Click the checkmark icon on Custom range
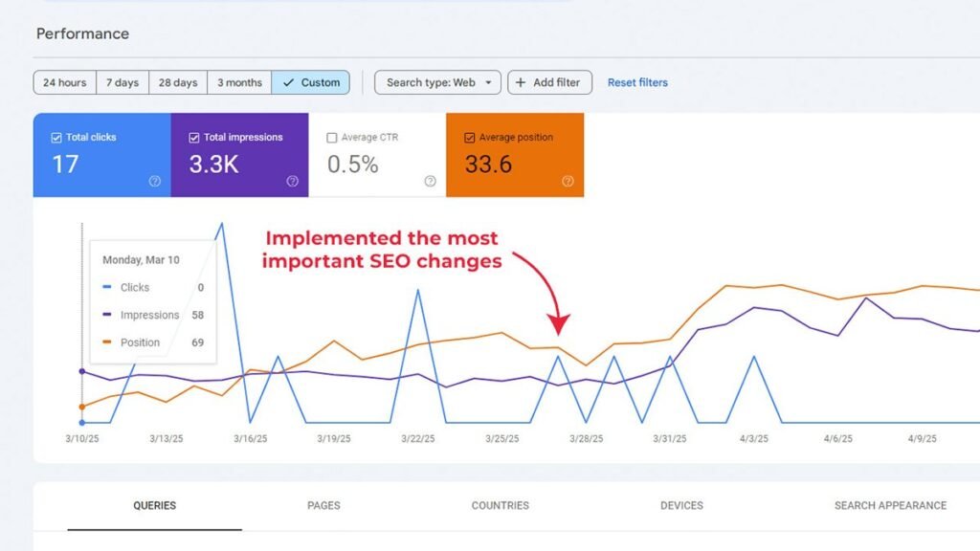980x551 pixels. tap(288, 82)
